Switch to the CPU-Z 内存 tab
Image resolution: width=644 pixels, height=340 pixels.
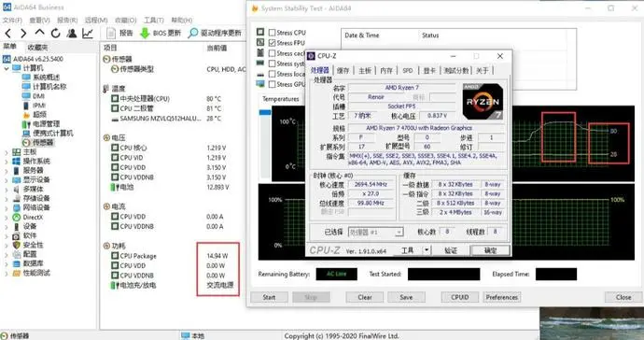point(386,71)
